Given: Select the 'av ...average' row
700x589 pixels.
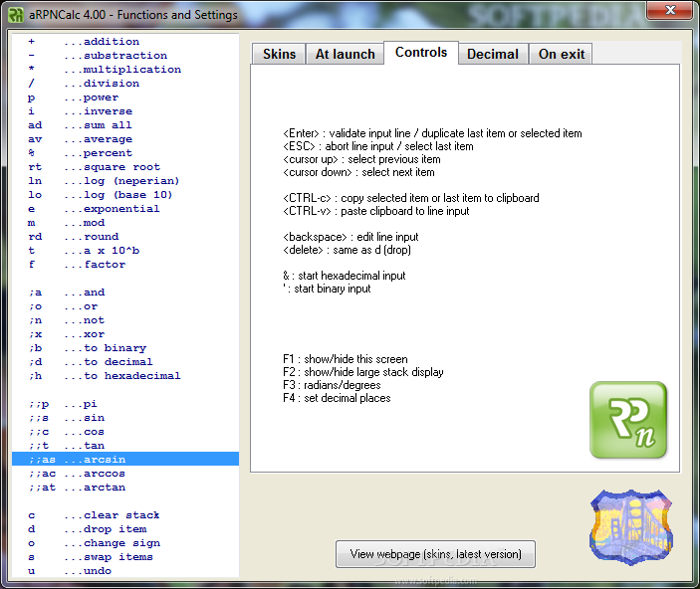Looking at the screenshot, I should tap(125, 138).
